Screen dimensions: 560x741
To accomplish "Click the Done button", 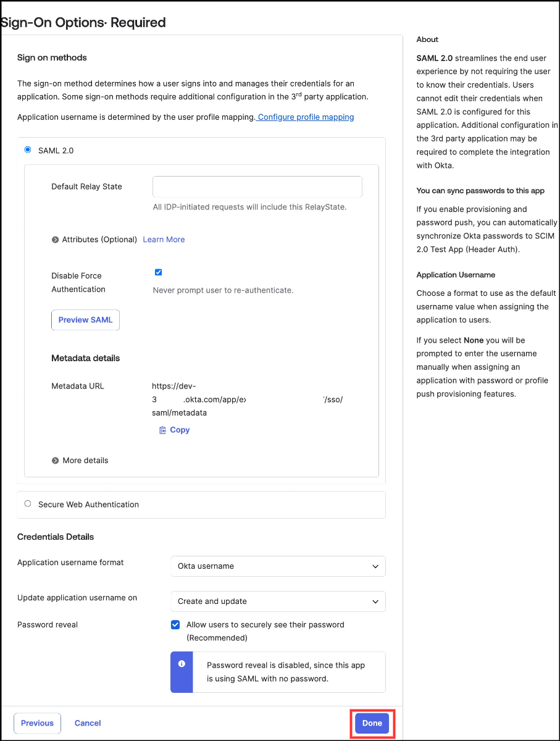I will click(372, 723).
